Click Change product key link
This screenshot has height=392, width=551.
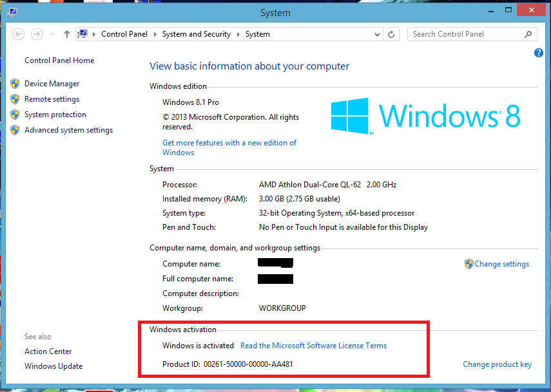click(x=497, y=364)
